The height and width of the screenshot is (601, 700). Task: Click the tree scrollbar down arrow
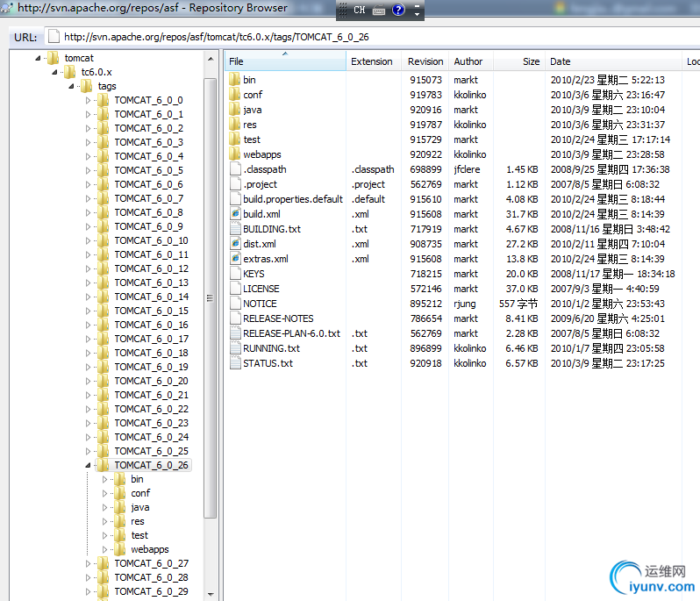click(x=211, y=594)
